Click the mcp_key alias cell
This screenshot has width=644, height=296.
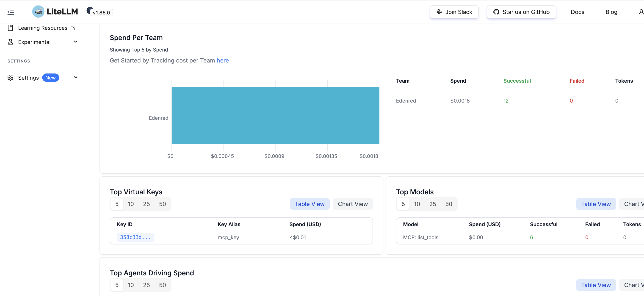228,237
